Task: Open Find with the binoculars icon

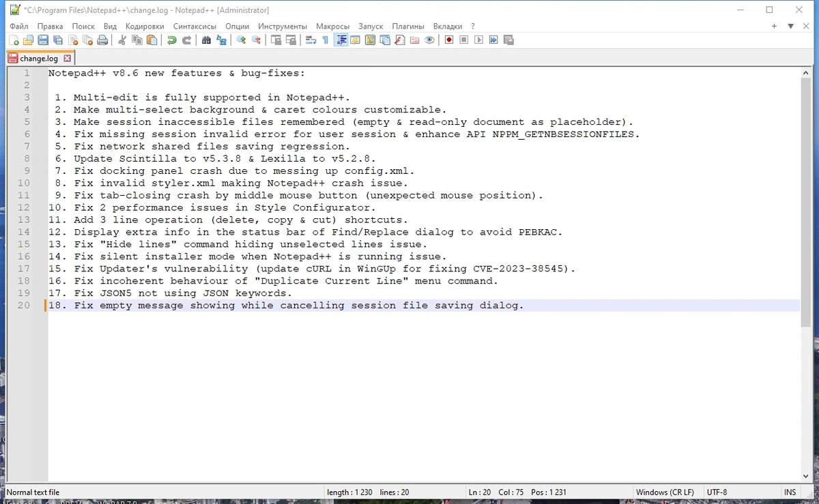Action: tap(207, 40)
